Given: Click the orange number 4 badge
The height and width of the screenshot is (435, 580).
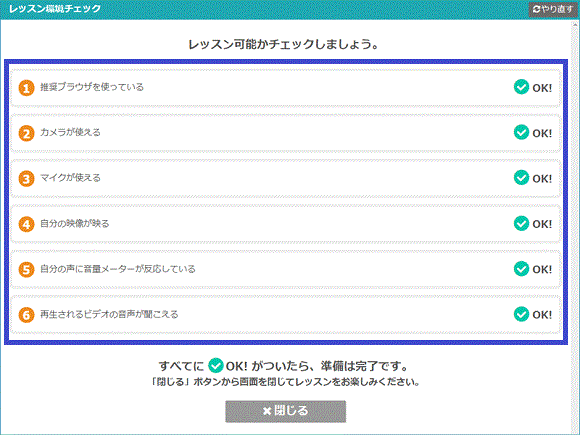Looking at the screenshot, I should (26, 224).
